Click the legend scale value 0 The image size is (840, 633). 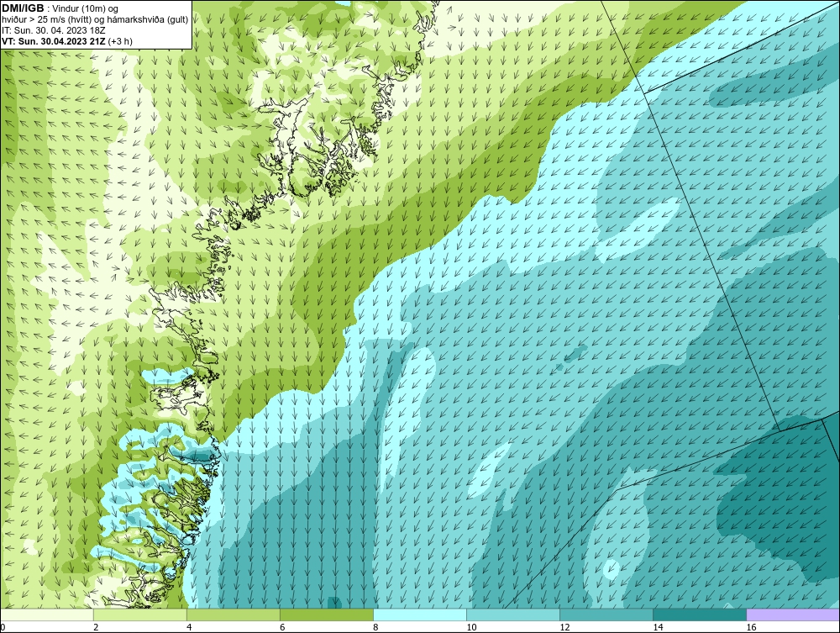click(3, 627)
